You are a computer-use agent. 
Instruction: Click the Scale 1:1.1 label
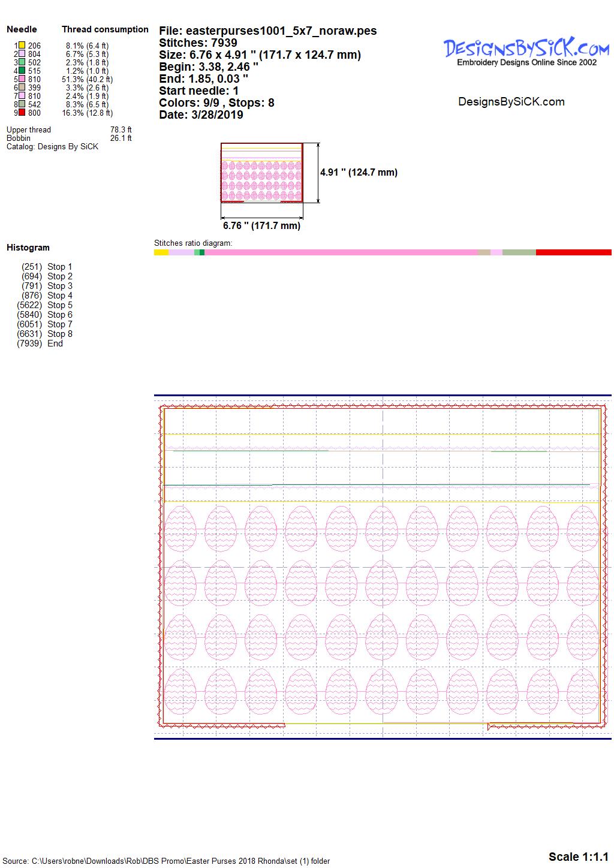578,856
